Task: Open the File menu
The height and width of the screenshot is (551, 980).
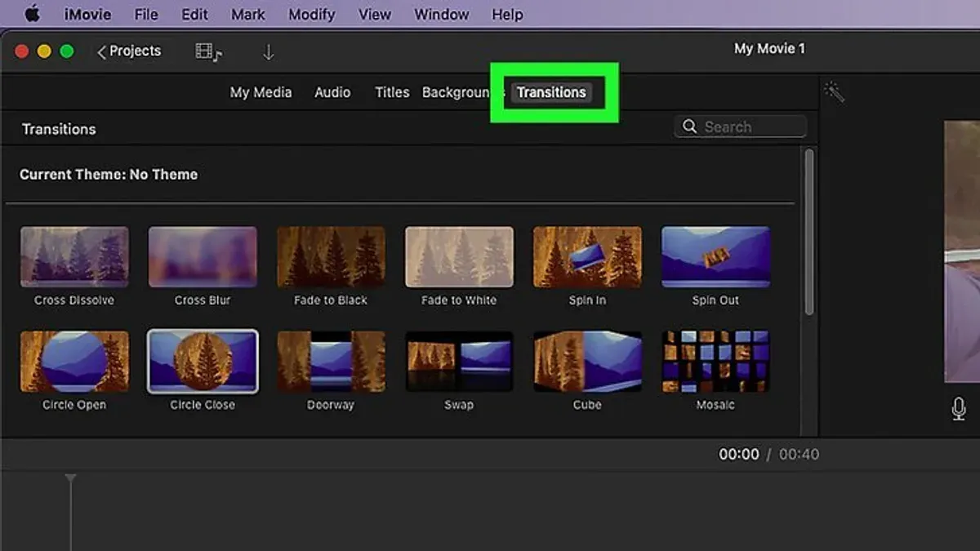Action: click(x=146, y=15)
